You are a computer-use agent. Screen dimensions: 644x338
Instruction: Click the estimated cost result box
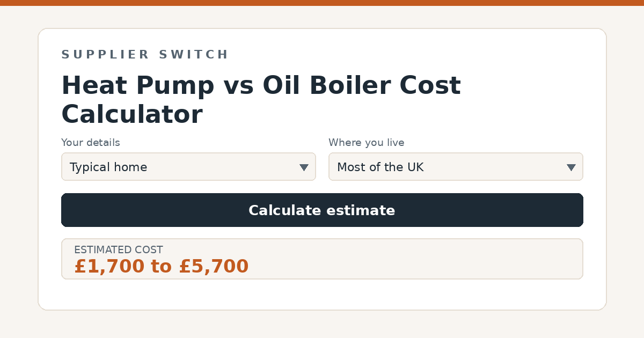pyautogui.click(x=322, y=259)
